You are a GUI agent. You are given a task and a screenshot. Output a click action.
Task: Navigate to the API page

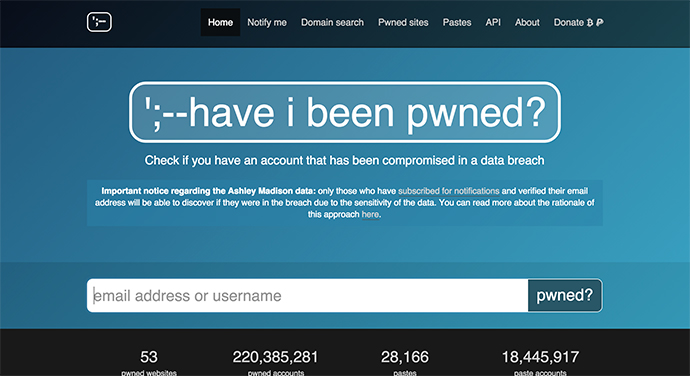493,22
